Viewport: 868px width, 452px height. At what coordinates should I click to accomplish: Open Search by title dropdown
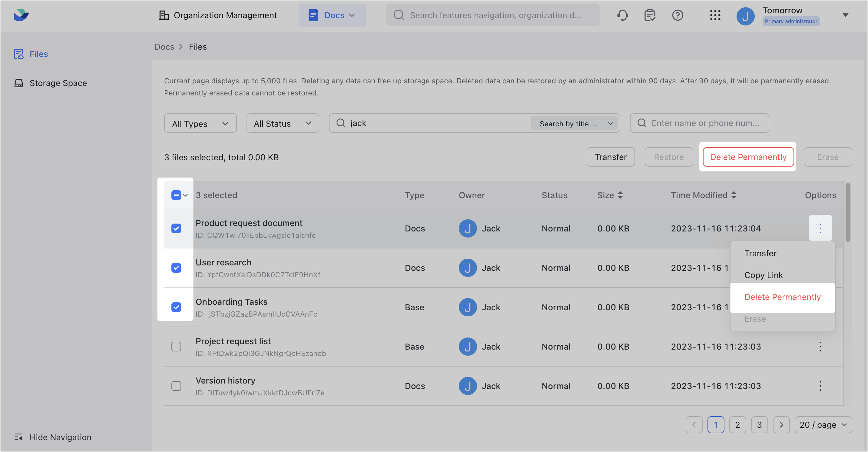(x=575, y=124)
